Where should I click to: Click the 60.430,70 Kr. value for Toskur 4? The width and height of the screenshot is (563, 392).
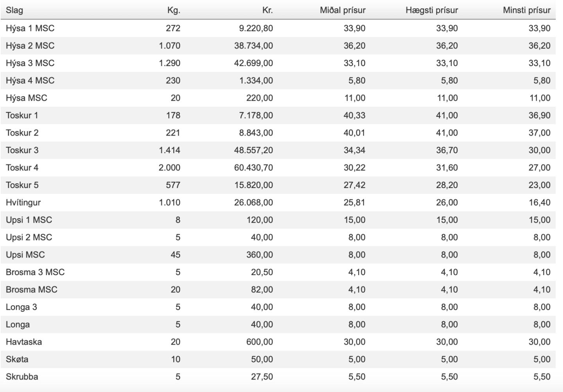pyautogui.click(x=254, y=168)
